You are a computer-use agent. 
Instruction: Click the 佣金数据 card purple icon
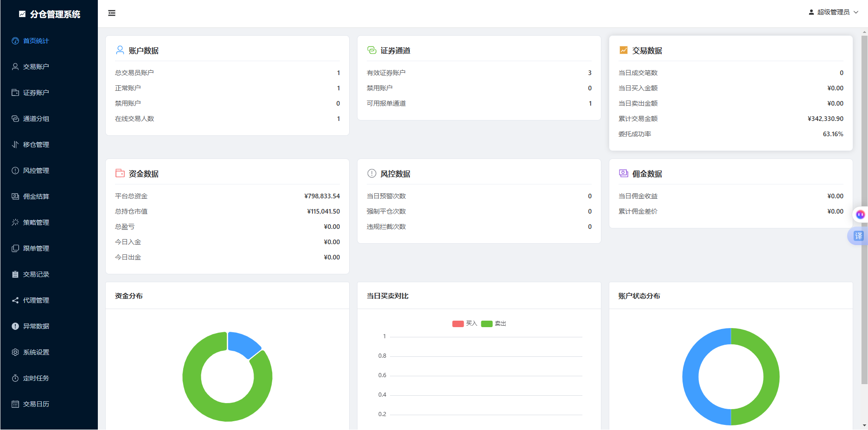pyautogui.click(x=624, y=173)
